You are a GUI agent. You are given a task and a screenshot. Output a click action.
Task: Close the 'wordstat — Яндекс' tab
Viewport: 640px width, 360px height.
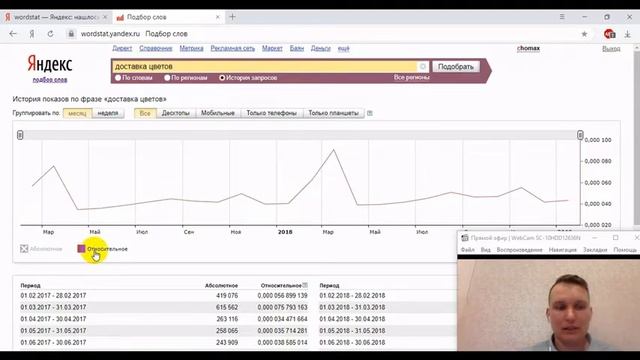point(105,17)
